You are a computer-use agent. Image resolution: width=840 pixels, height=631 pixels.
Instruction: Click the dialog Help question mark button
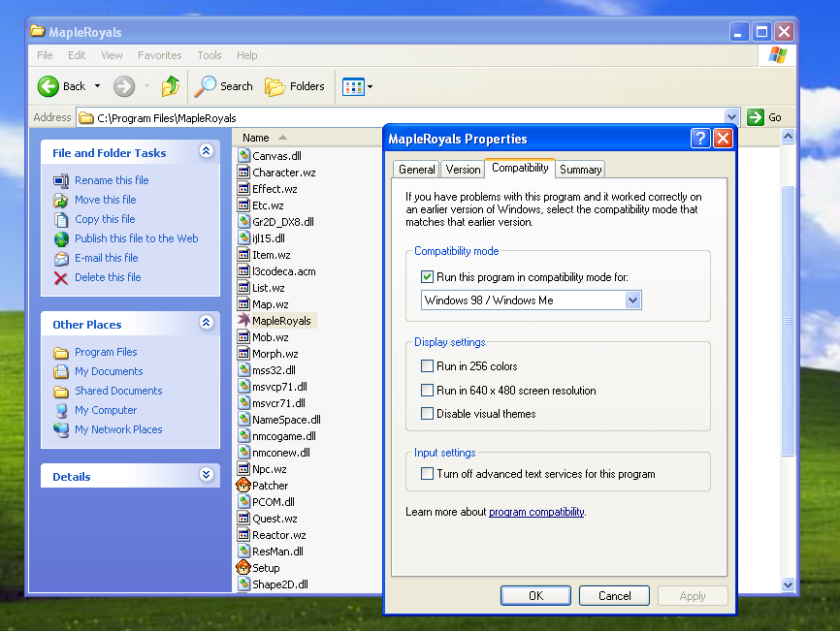point(700,139)
